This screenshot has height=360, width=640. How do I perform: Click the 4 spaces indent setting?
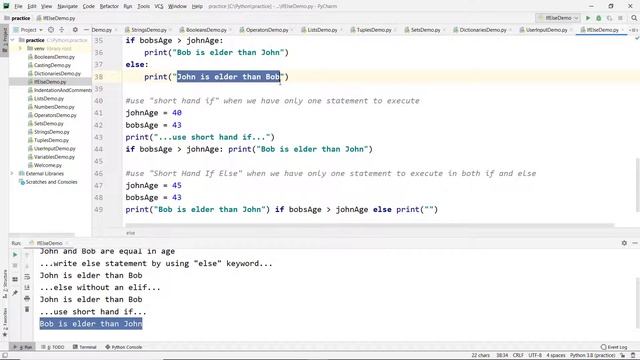[556, 355]
